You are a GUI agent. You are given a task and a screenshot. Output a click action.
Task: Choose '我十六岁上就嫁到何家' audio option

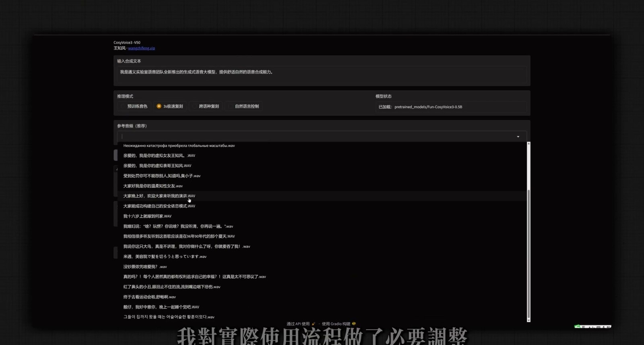[322, 216]
